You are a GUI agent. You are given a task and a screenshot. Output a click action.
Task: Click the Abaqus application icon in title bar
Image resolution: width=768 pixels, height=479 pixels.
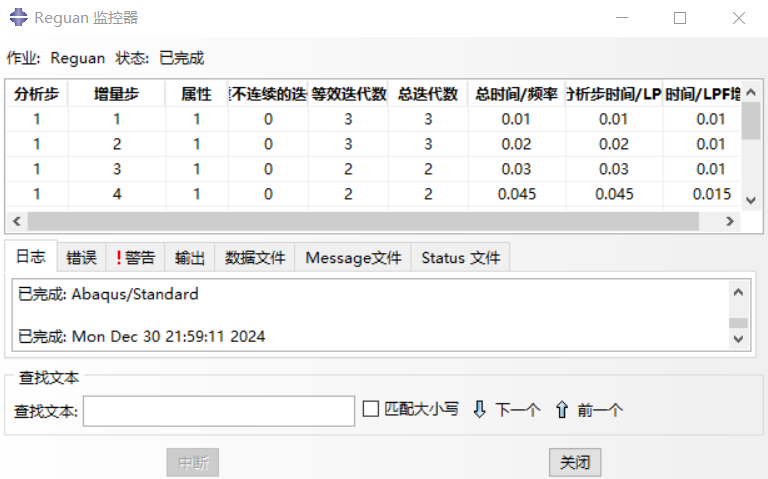click(19, 18)
